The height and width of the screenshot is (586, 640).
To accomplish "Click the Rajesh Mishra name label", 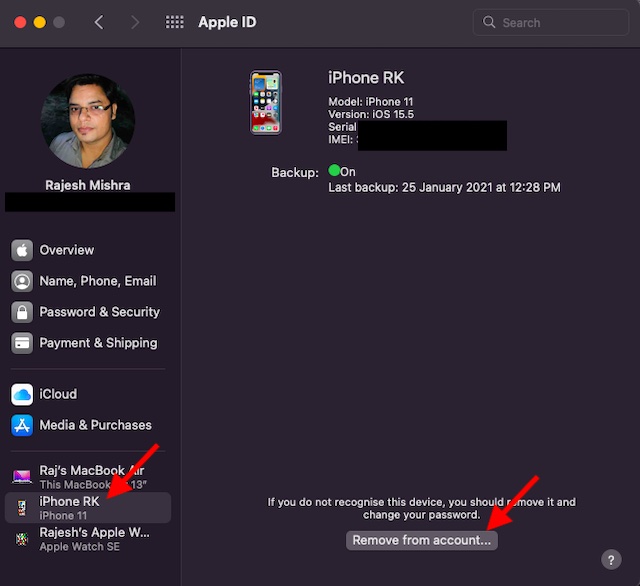I will (x=88, y=185).
